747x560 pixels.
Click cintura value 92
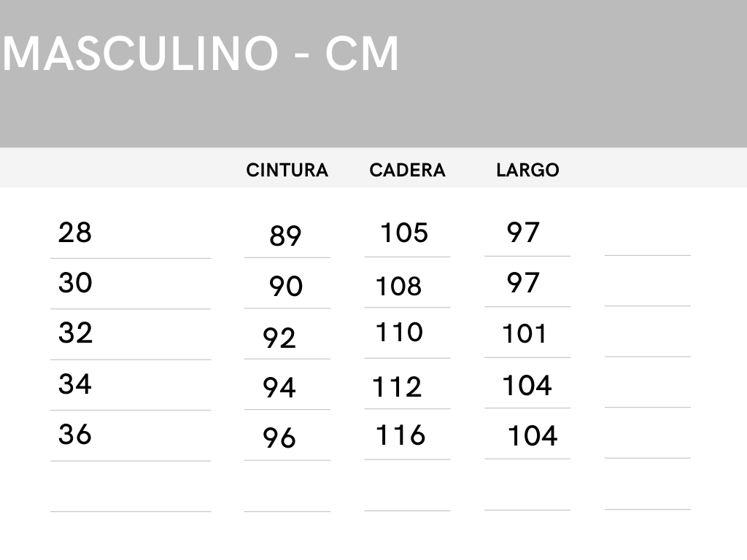[279, 338]
